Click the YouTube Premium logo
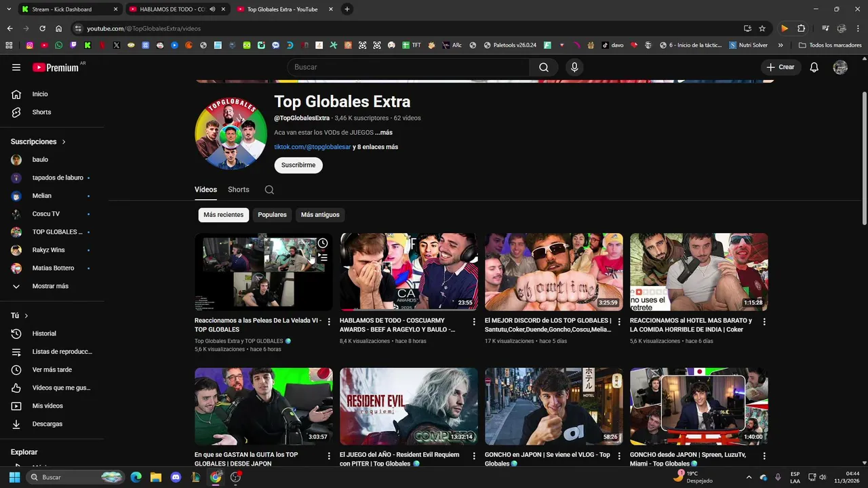Viewport: 868px width, 488px height. (56, 67)
